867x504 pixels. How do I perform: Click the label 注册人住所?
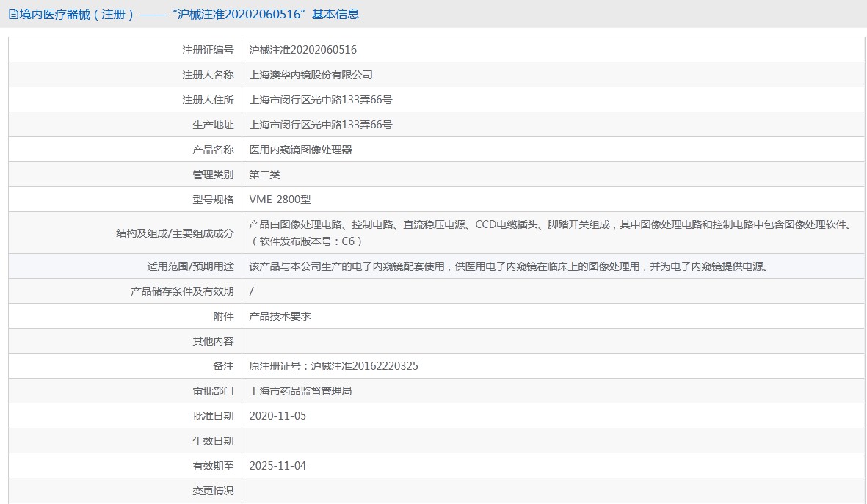tap(208, 100)
